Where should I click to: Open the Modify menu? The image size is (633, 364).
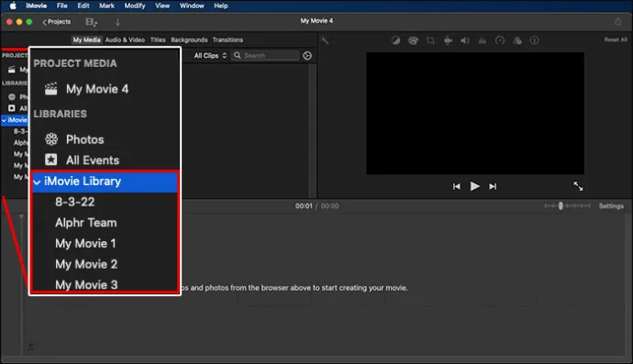[x=135, y=6]
